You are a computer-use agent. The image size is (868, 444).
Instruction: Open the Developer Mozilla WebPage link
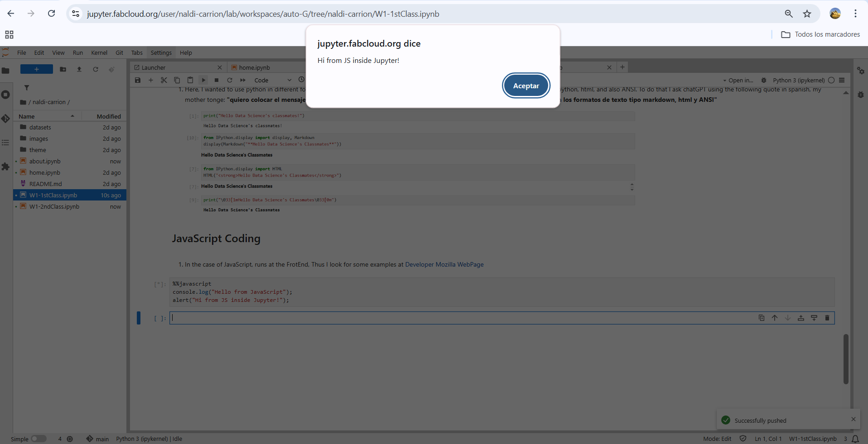coord(444,264)
